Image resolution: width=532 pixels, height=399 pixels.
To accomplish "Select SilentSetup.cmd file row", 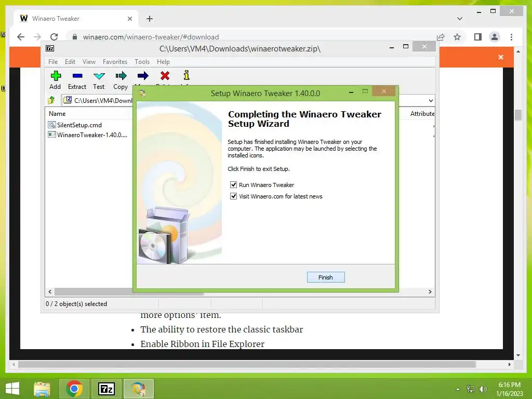I will pos(79,125).
